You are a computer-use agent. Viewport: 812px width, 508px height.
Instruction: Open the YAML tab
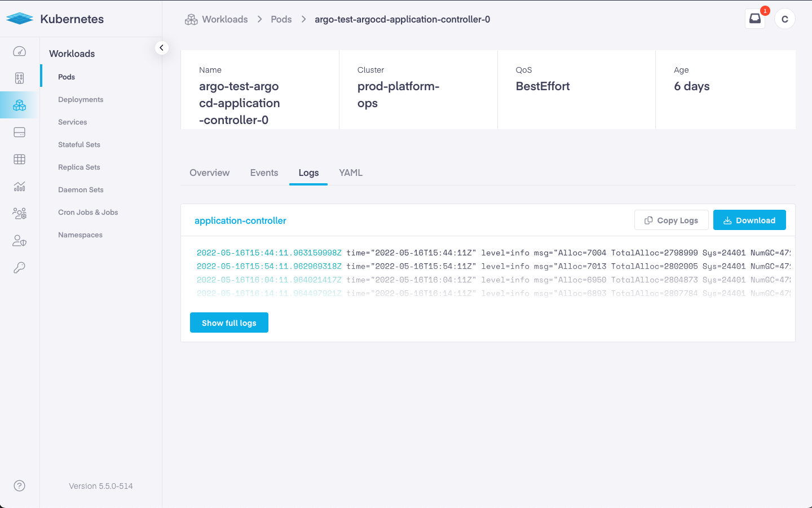pos(350,173)
